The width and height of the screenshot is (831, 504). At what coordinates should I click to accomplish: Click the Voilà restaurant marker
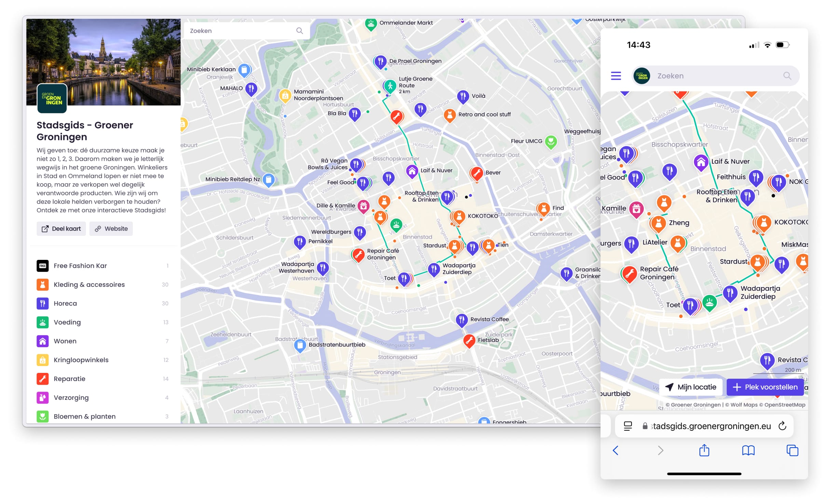[x=463, y=97]
